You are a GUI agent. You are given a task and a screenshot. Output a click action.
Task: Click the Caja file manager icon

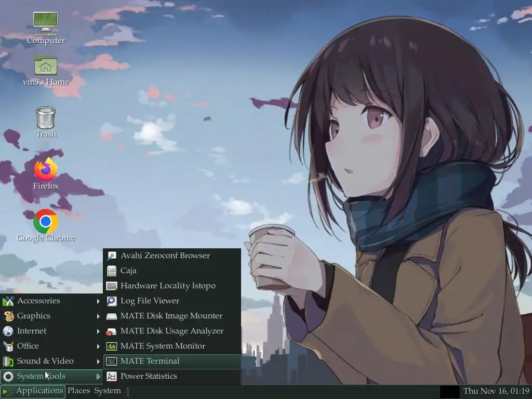[112, 271]
